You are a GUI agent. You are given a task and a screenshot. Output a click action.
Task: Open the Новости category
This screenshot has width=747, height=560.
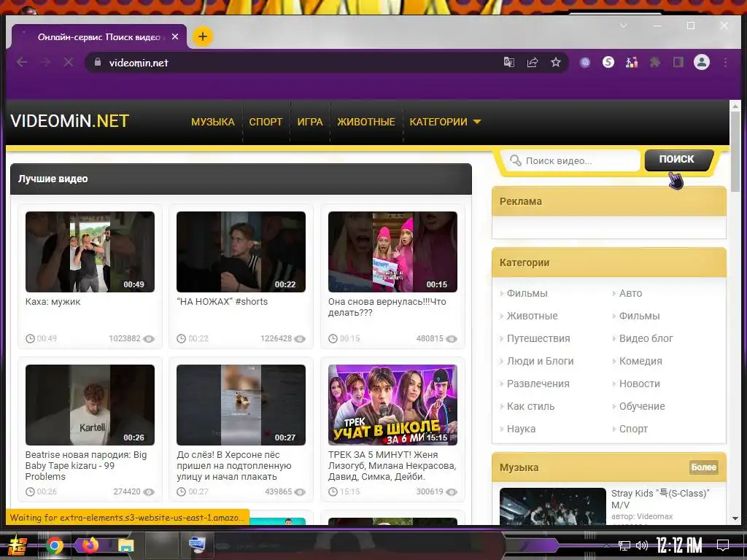point(639,384)
